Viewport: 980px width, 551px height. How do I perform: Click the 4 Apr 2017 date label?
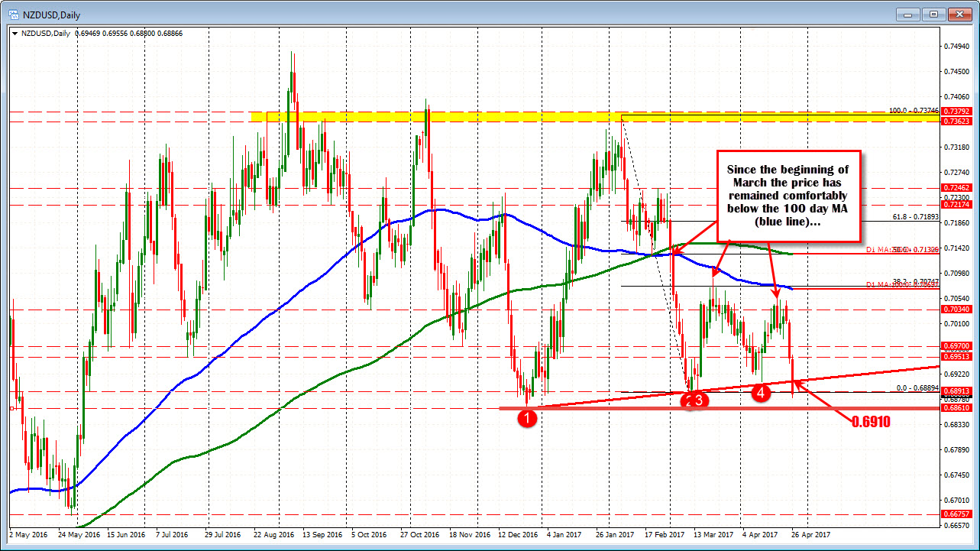coord(762,536)
